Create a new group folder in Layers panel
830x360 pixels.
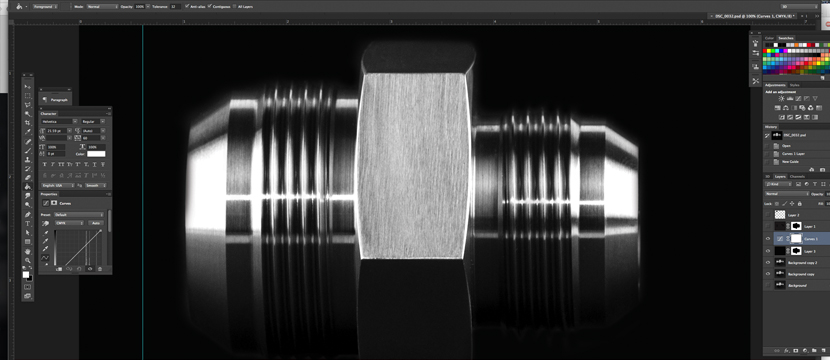[814, 350]
